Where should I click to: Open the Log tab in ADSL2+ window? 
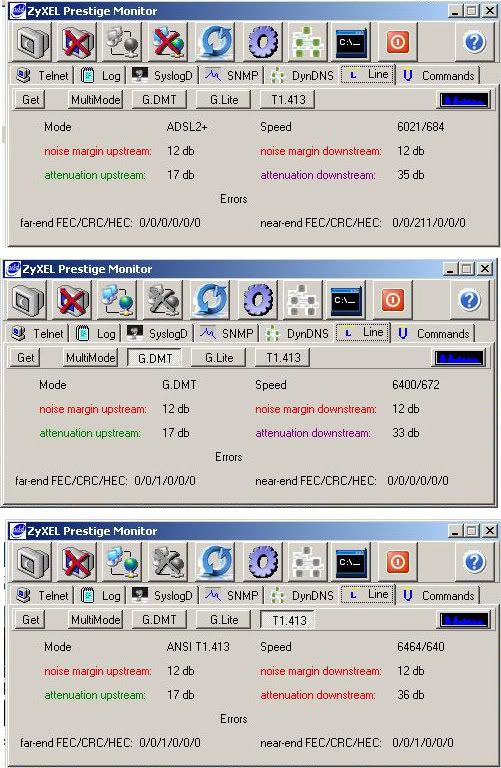100,75
